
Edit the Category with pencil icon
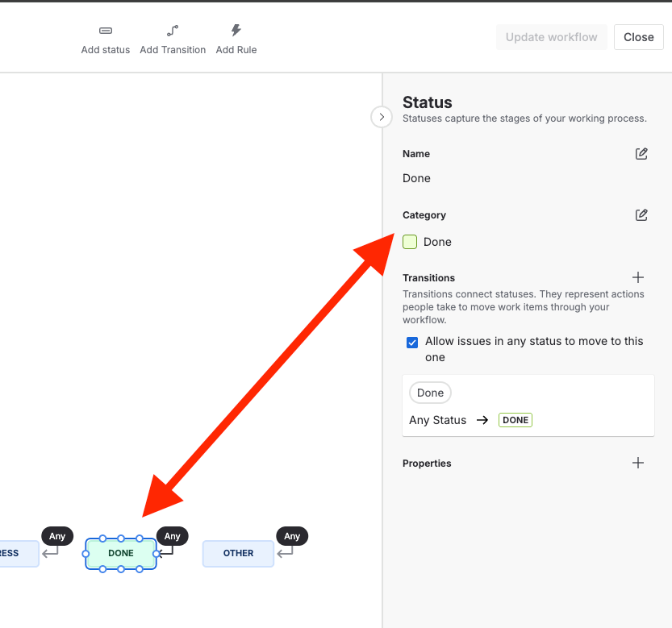(641, 215)
